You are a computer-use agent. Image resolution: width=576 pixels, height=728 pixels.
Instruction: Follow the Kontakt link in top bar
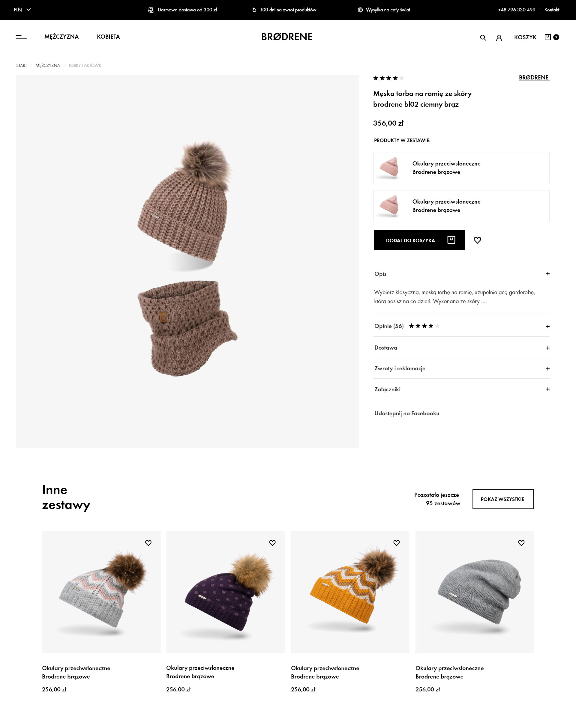(551, 10)
